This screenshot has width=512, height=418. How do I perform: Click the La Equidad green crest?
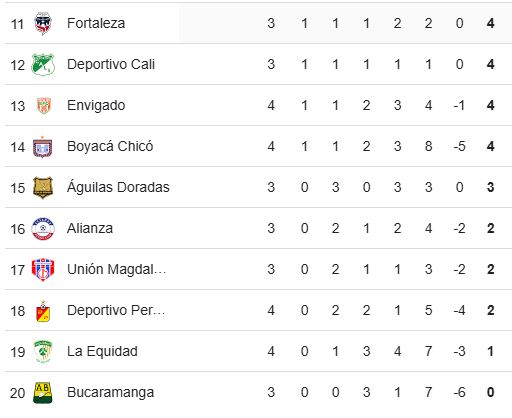click(43, 351)
